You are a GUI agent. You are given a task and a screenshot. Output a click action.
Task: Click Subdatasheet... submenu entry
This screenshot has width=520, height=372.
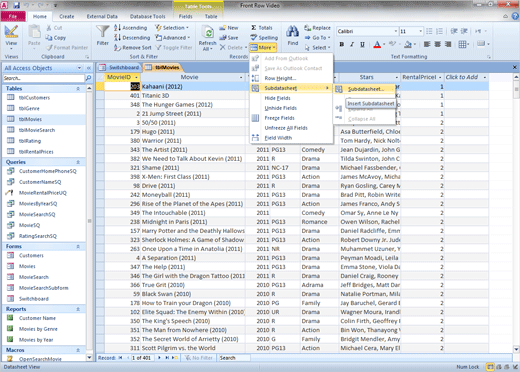[364, 89]
